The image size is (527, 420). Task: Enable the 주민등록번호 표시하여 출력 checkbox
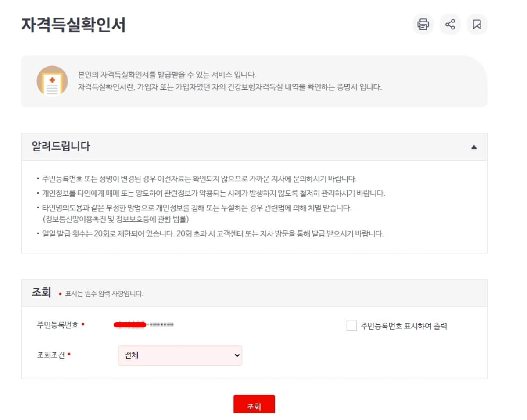[351, 326]
